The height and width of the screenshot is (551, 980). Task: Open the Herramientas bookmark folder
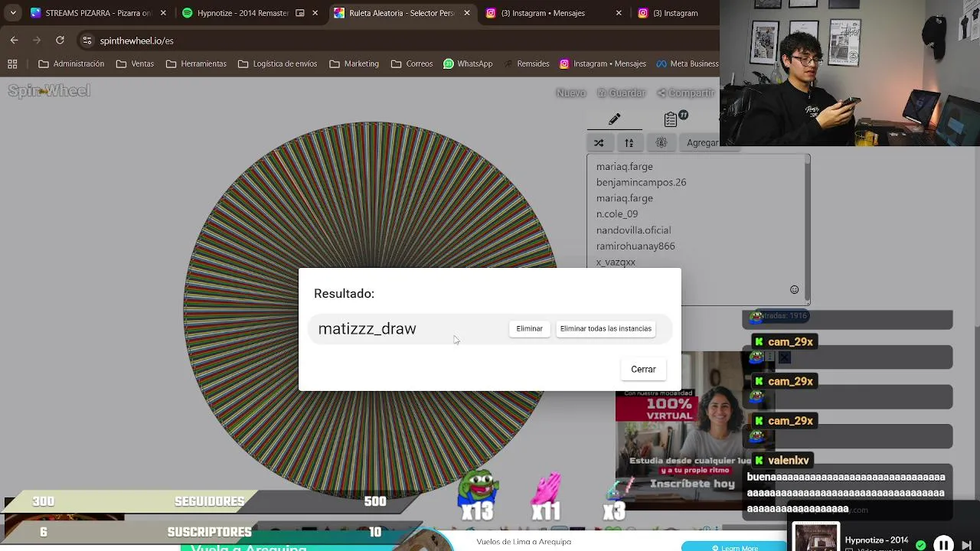tap(196, 64)
